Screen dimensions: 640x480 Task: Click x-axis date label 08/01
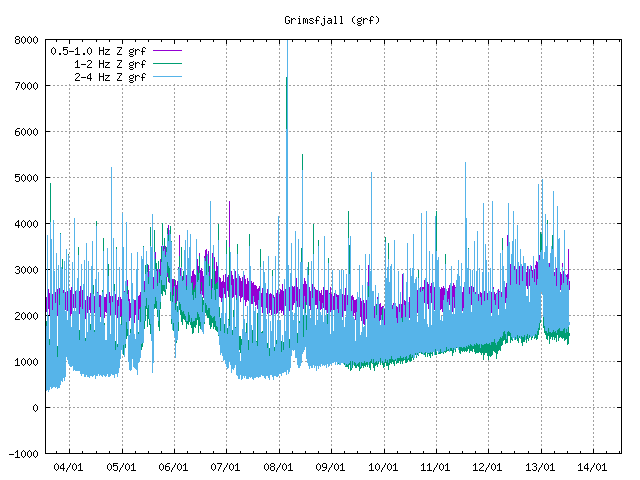pos(278,467)
